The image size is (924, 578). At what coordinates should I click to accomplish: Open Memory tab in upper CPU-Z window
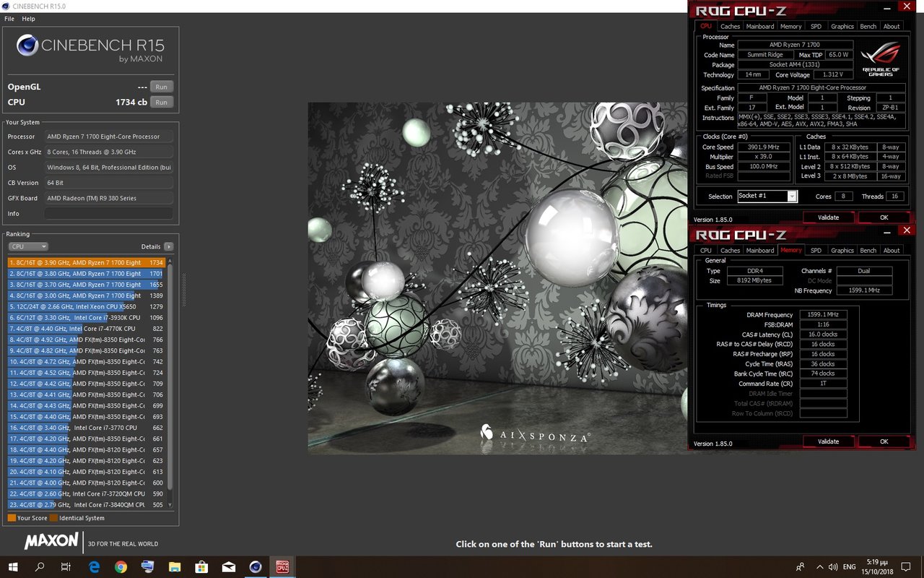(x=790, y=27)
